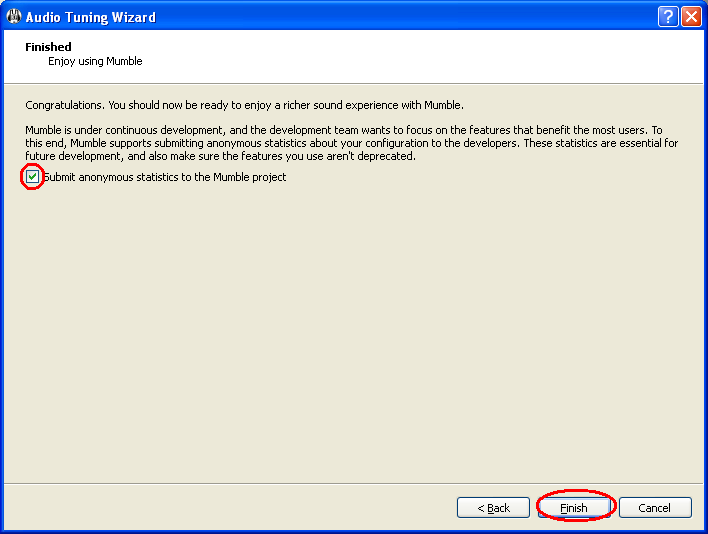Viewport: 708px width, 534px height.
Task: Click the question mark help button
Action: coord(669,17)
